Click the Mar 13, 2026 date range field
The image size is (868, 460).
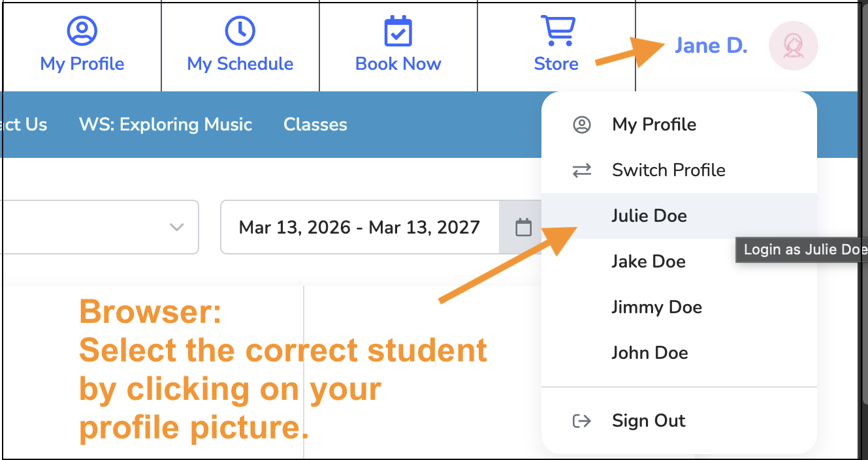click(x=359, y=228)
